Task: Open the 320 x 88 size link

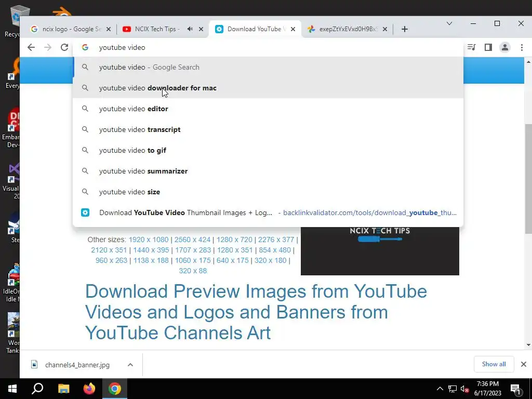Action: point(193,271)
